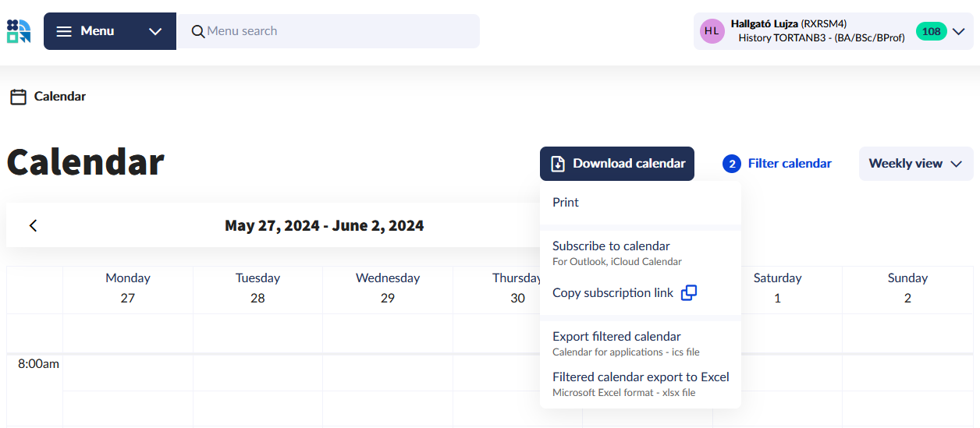Open the Filter calendar link

point(789,164)
